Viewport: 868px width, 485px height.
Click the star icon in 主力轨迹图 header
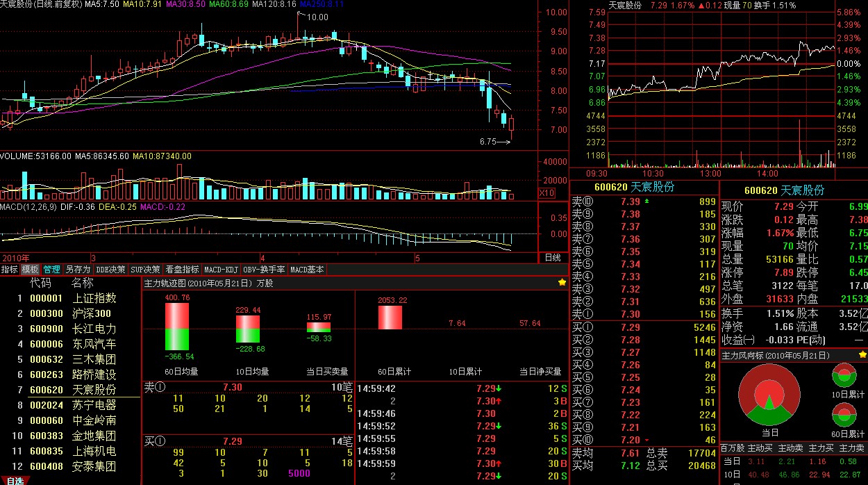tap(562, 283)
